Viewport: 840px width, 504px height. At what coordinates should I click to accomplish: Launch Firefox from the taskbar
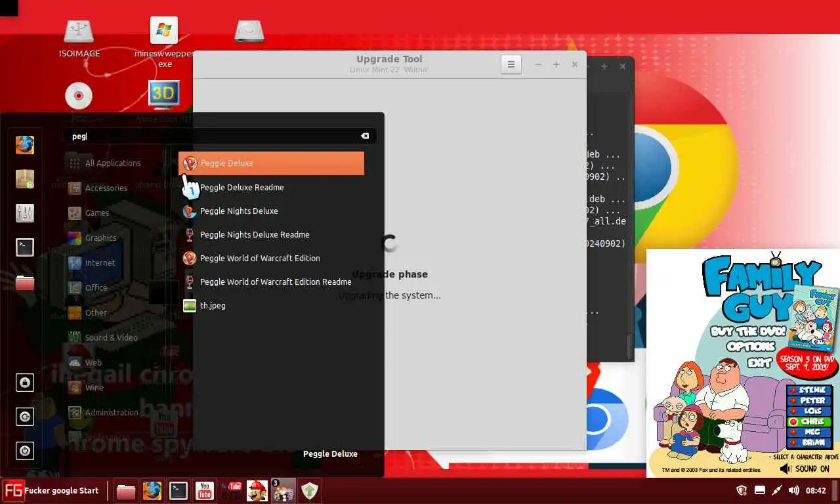pyautogui.click(x=152, y=491)
